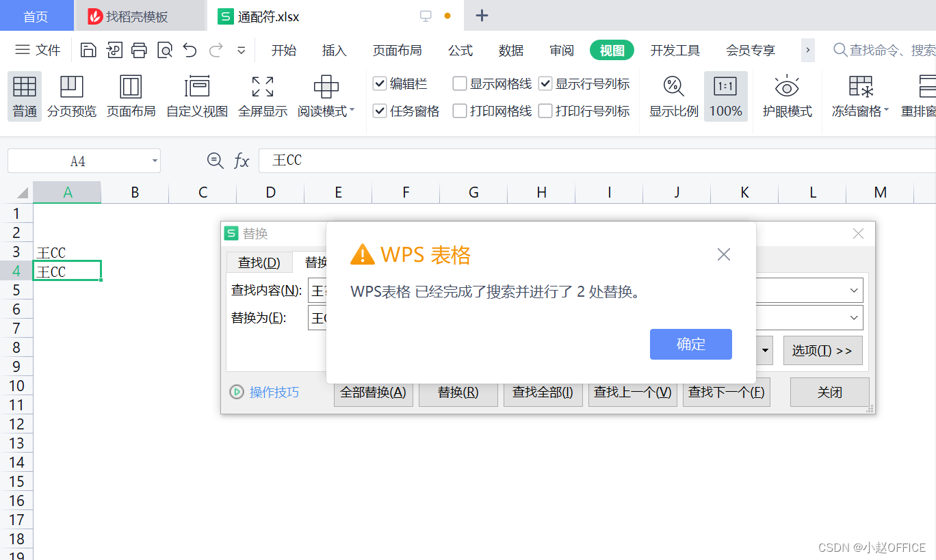Open Print Preview icon
936x560 pixels.
(164, 50)
